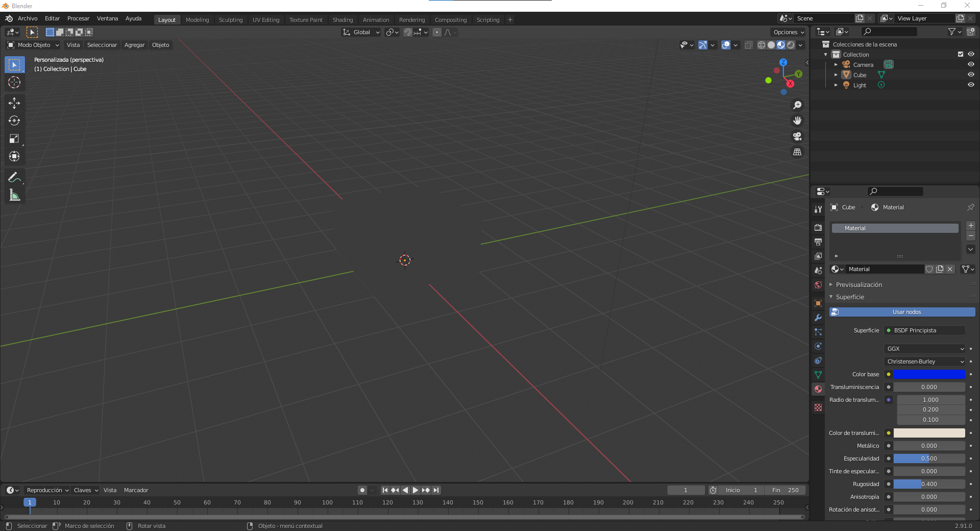Image resolution: width=980 pixels, height=531 pixels.
Task: Click the properties panel search field
Action: pyautogui.click(x=895, y=191)
